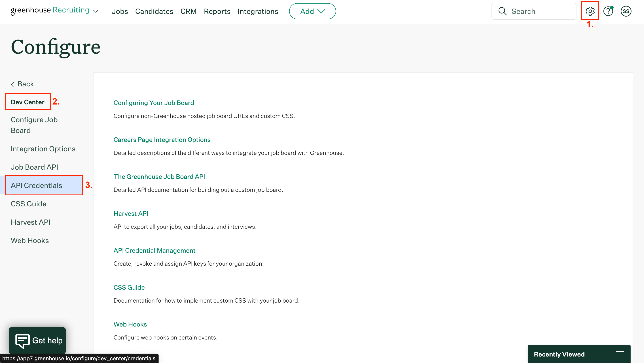Open the Integrations nav item

pos(258,11)
